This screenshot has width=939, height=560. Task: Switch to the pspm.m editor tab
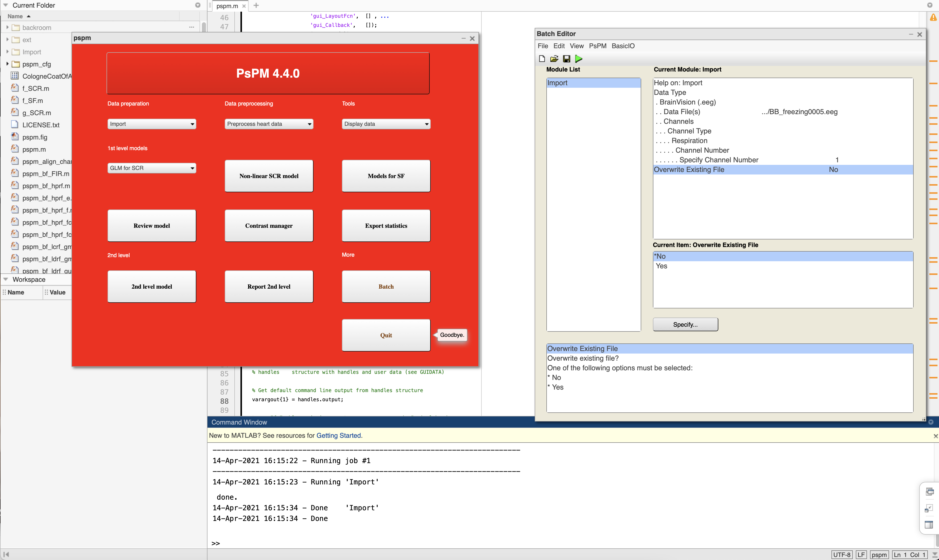(x=227, y=6)
